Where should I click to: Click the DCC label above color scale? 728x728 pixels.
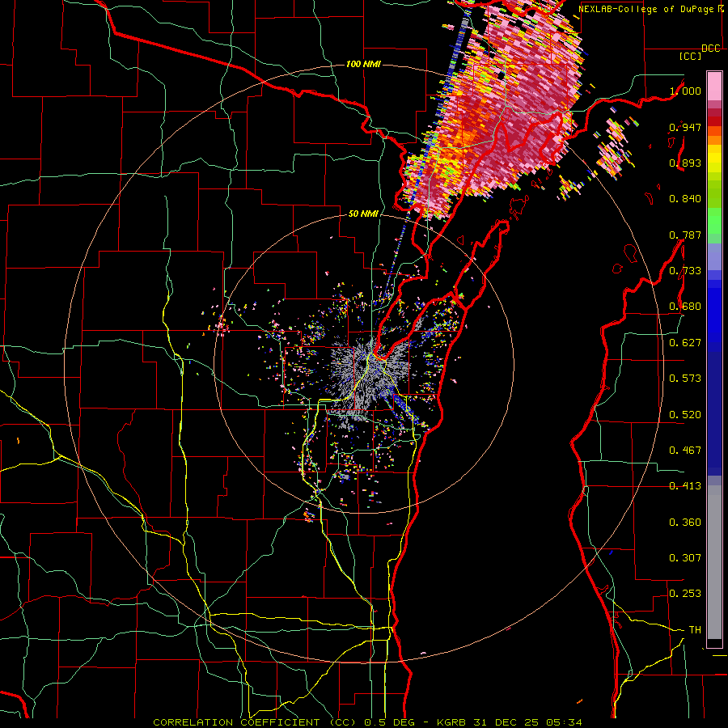click(x=711, y=49)
